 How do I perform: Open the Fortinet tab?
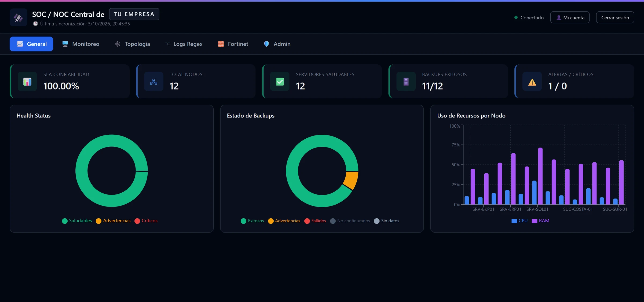(233, 44)
